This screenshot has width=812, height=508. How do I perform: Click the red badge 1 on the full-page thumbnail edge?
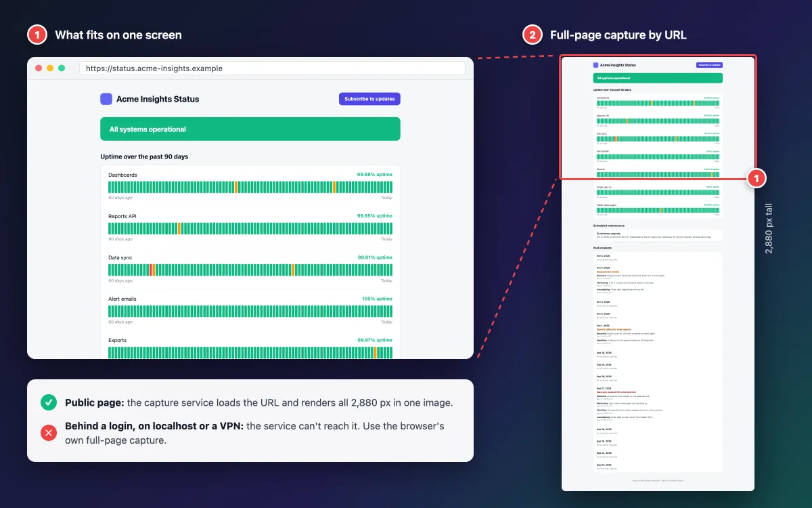point(756,178)
